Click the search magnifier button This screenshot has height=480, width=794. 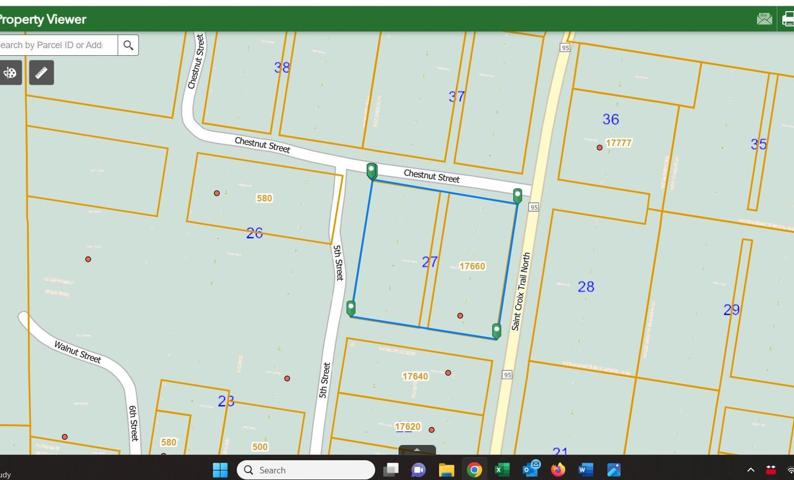click(128, 45)
